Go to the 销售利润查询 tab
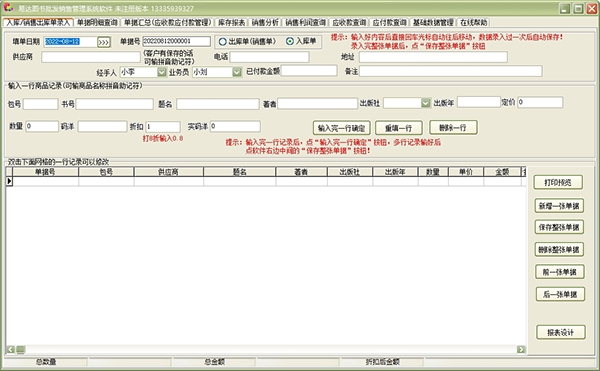The width and height of the screenshot is (600, 371). (x=305, y=23)
